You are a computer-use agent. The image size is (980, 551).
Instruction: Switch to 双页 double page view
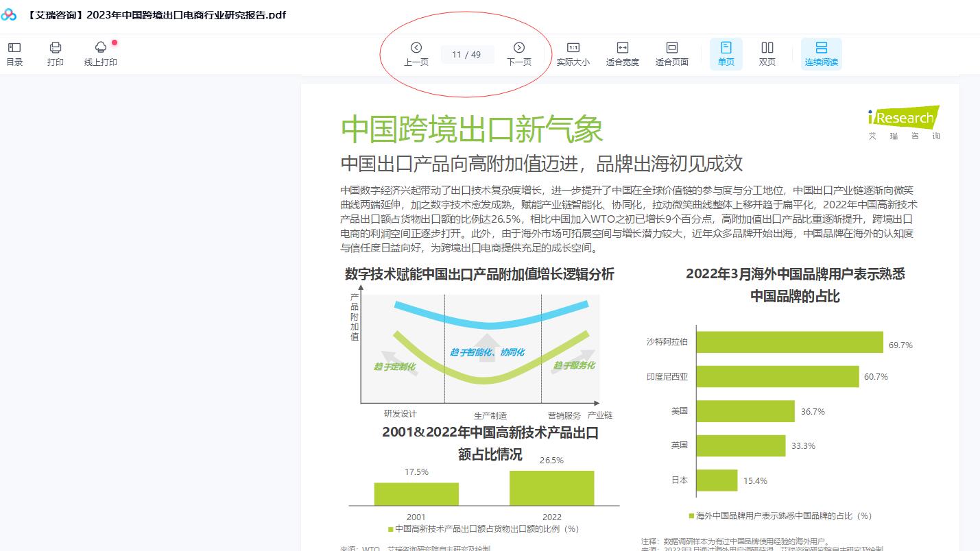767,53
